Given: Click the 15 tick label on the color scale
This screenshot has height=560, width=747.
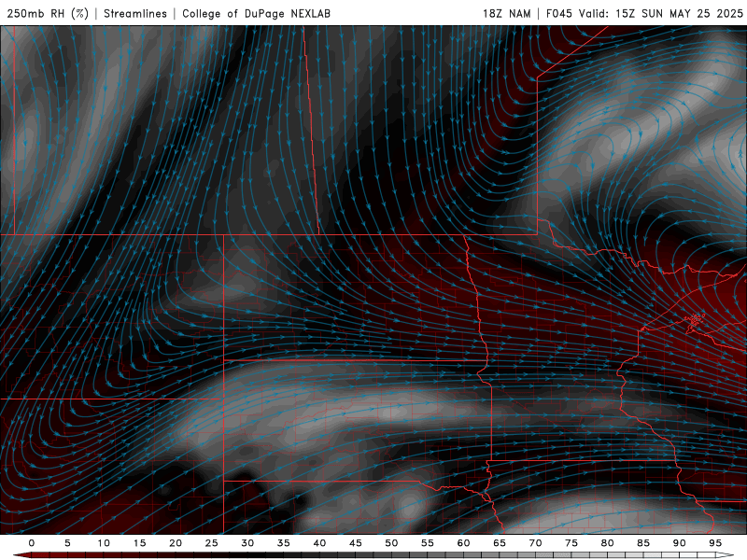Looking at the screenshot, I should pyautogui.click(x=139, y=543).
